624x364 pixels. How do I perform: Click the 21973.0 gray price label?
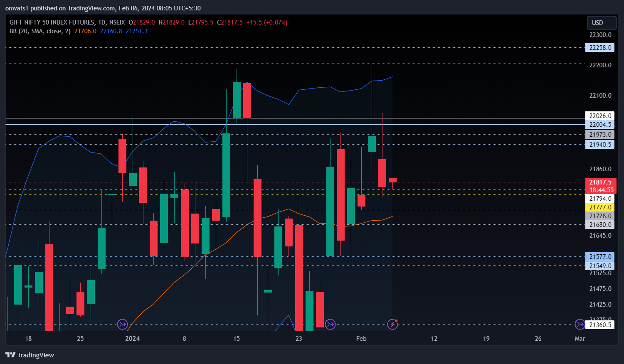pos(600,135)
